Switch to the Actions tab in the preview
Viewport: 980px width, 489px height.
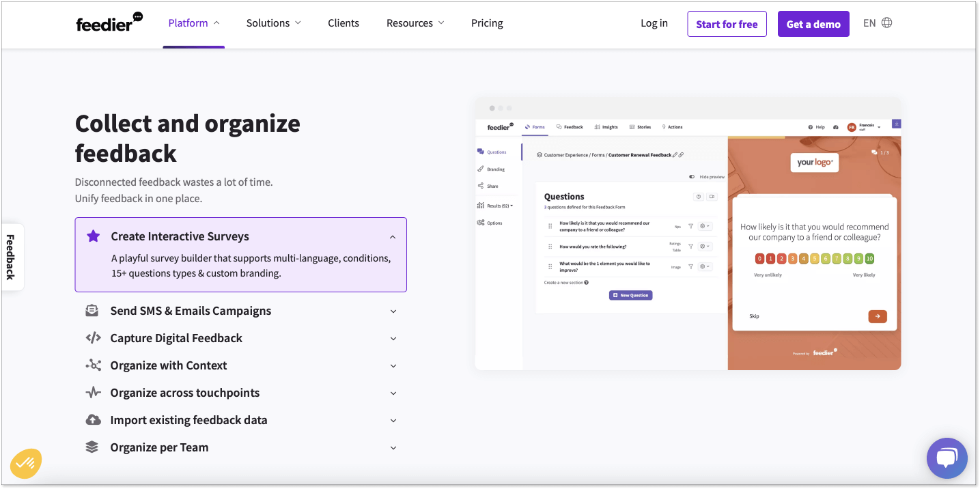(672, 127)
